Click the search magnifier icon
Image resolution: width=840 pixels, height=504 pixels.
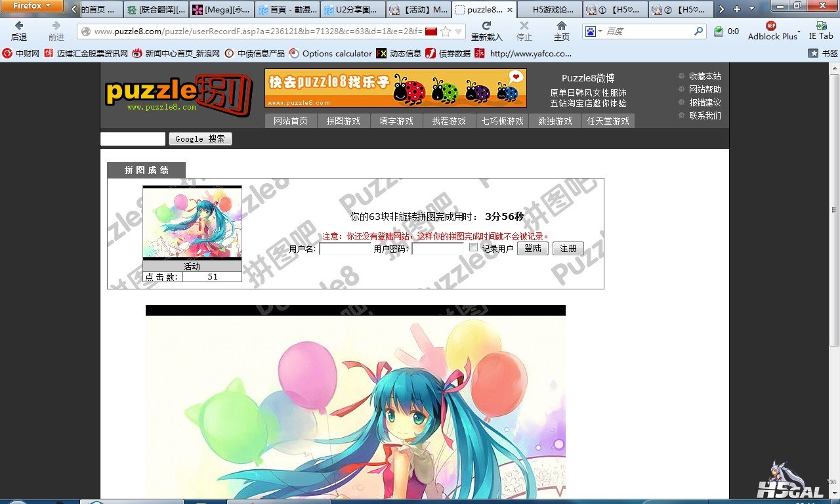(698, 31)
